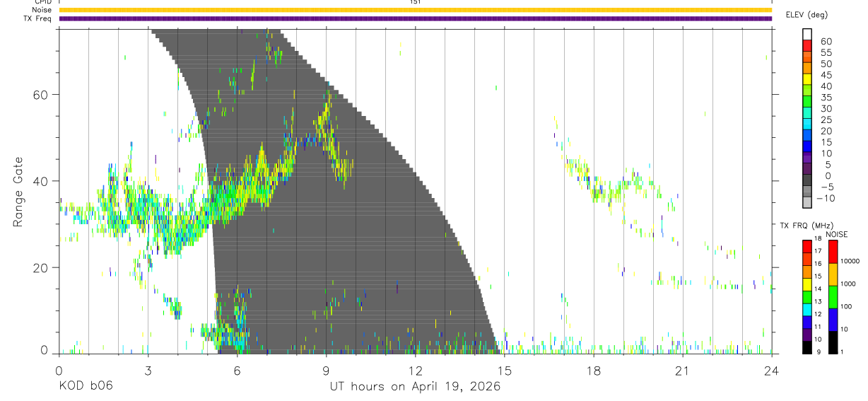868x401 pixels.
Task: Click the 'UT hours on April 19, 2026' axis title
Action: [x=415, y=386]
